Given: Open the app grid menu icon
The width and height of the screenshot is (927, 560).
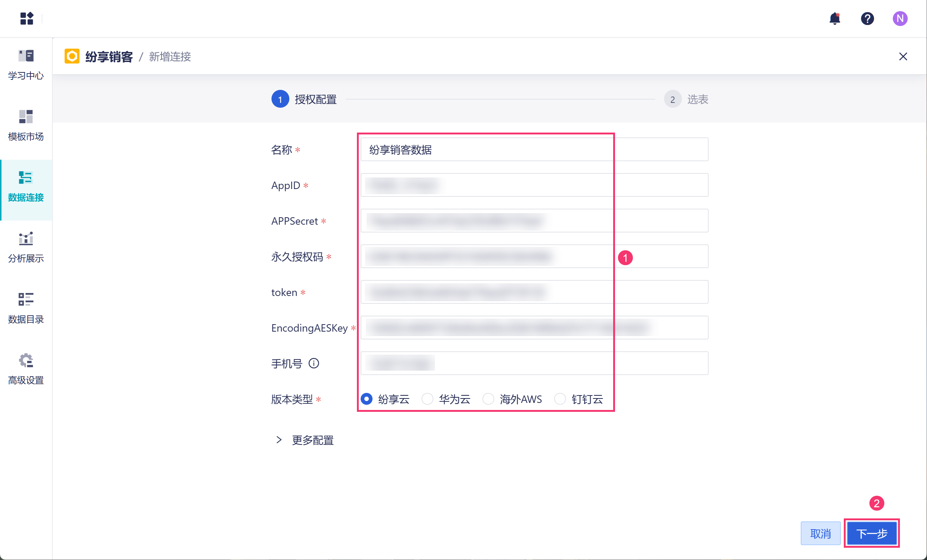Looking at the screenshot, I should click(x=27, y=18).
